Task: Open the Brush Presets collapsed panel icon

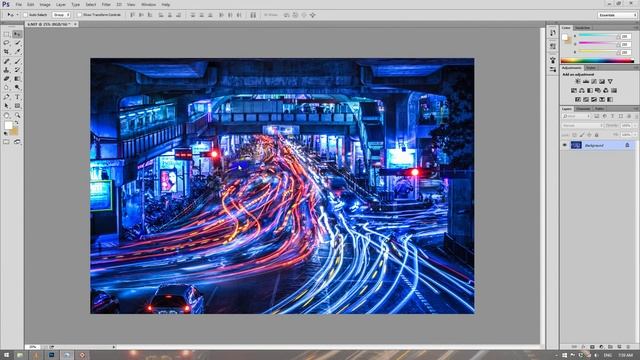Action: [x=553, y=70]
